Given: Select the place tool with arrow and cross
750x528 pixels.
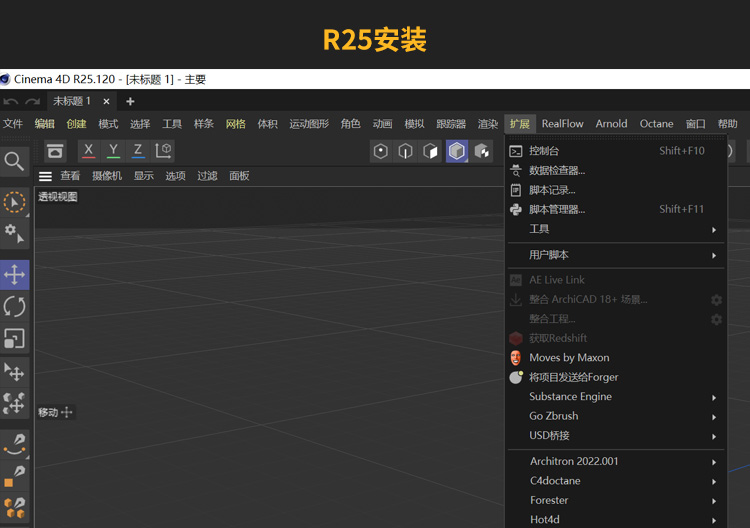Looking at the screenshot, I should 14,372.
